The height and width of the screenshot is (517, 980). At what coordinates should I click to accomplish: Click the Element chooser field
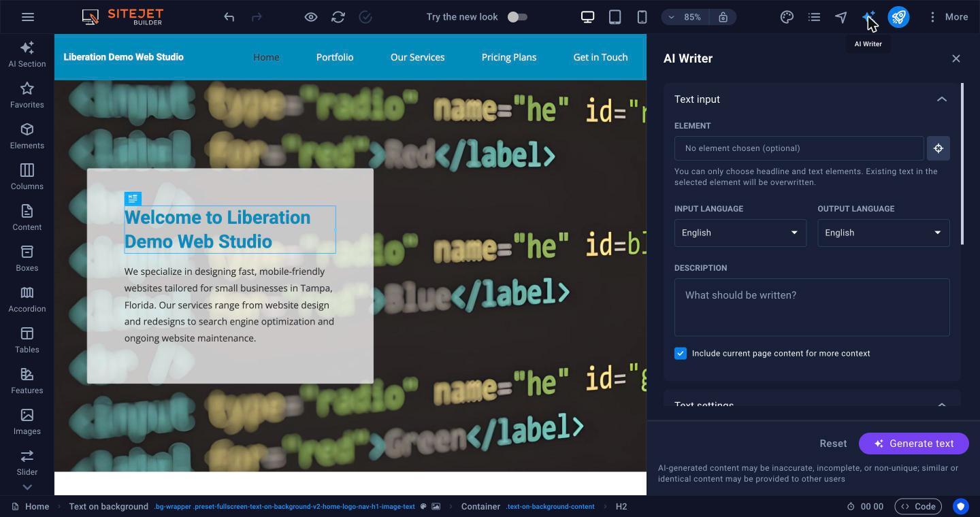(x=799, y=148)
